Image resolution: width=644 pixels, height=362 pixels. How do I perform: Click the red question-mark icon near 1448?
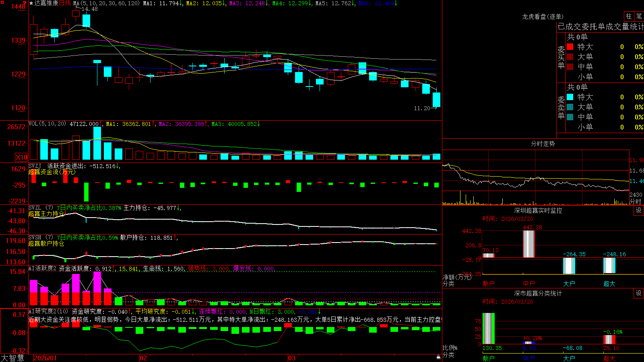point(25,3)
